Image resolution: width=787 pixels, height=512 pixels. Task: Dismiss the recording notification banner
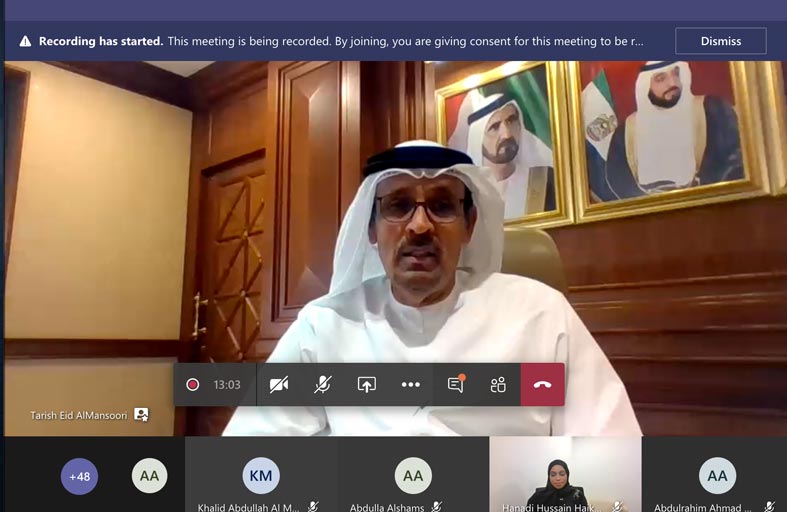[720, 41]
